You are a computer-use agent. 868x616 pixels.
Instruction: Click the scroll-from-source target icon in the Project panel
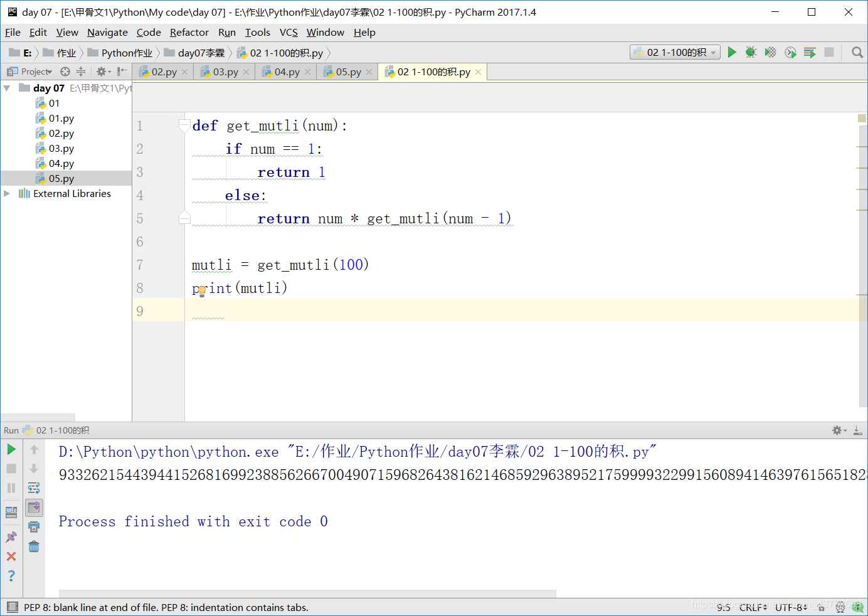[x=65, y=72]
